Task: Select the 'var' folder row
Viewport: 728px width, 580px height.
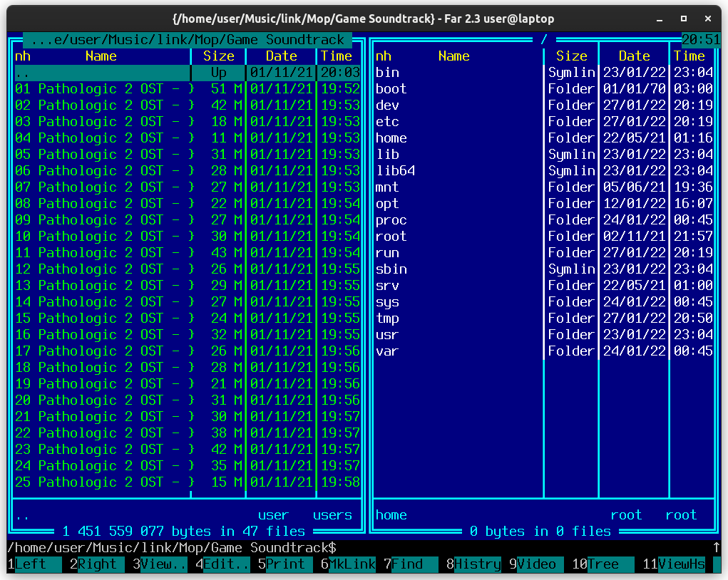Action: (x=544, y=351)
